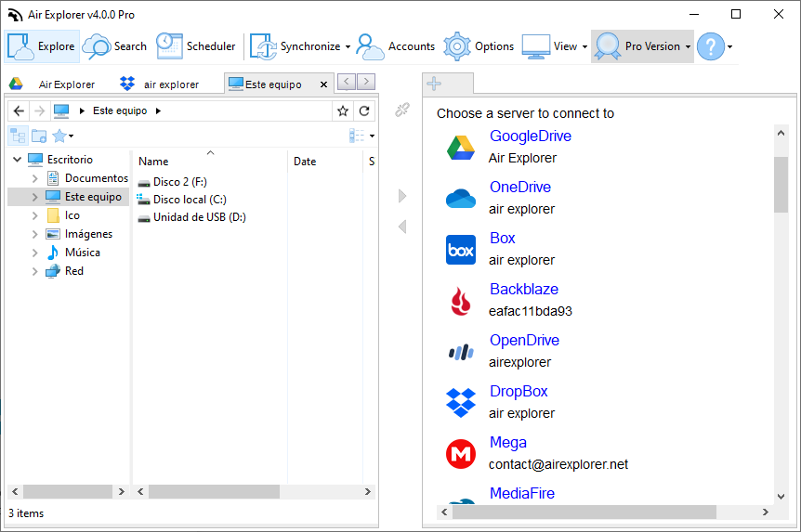Toggle the folder tree panel

(x=18, y=136)
